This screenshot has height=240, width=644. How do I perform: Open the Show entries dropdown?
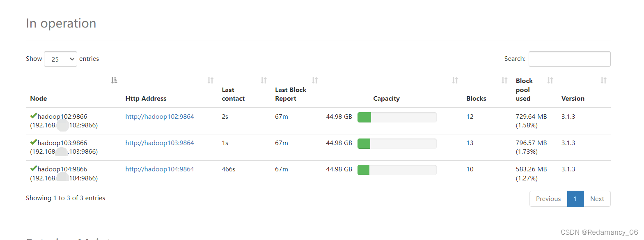pyautogui.click(x=60, y=59)
